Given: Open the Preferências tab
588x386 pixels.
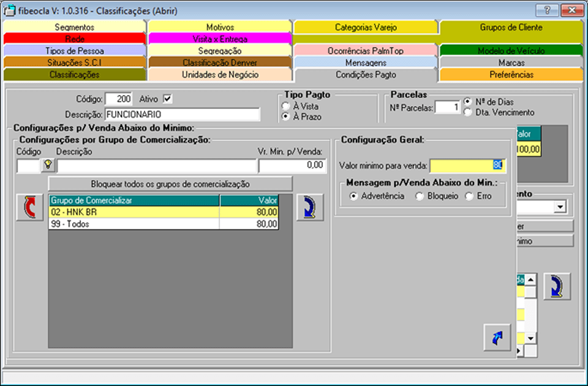Looking at the screenshot, I should [511, 75].
